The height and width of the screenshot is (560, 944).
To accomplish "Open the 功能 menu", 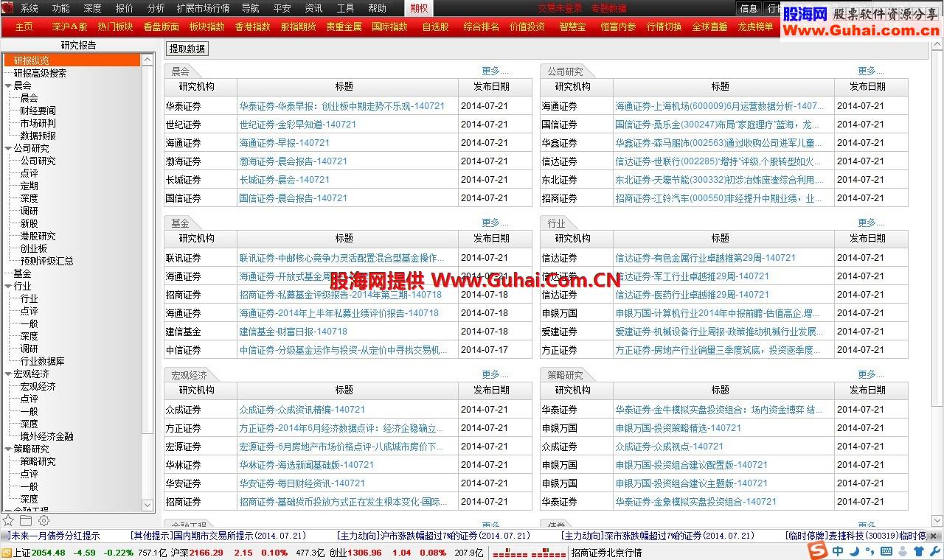I will (x=61, y=8).
